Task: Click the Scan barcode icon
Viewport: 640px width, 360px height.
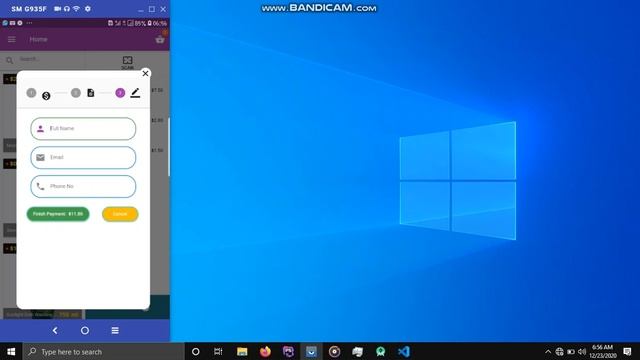Action: click(x=127, y=61)
